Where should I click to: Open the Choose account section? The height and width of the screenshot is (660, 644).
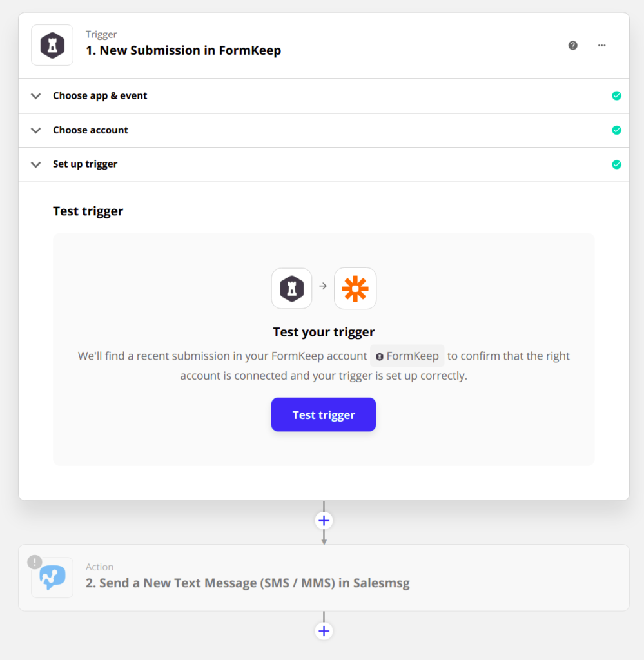click(x=91, y=130)
